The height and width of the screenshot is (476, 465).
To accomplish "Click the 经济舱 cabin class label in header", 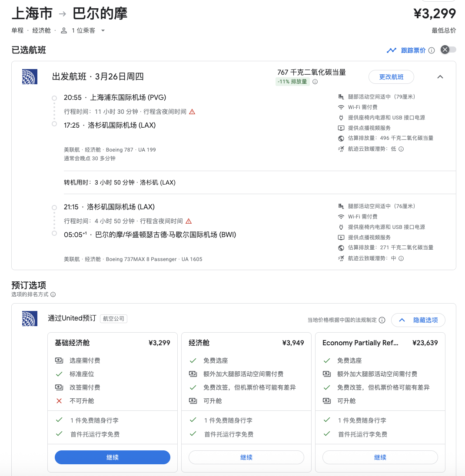I will (x=41, y=30).
